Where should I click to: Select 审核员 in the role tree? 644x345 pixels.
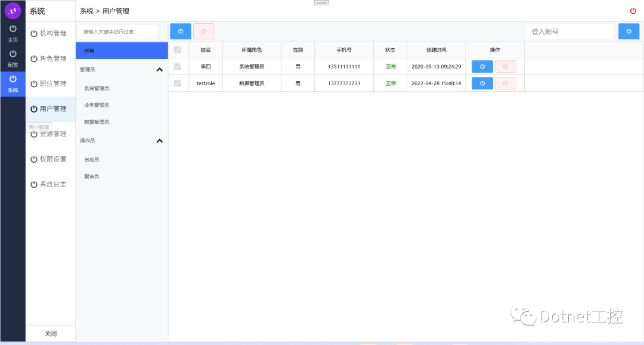(x=92, y=160)
